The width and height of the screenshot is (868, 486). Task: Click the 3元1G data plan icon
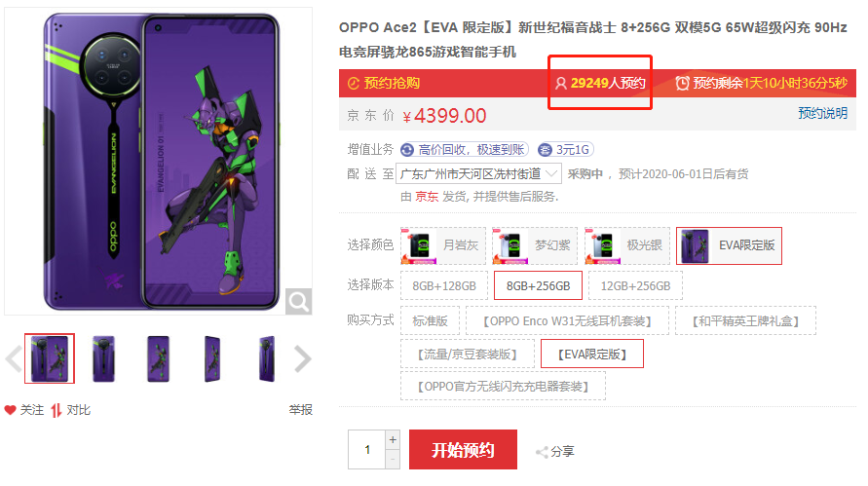click(546, 149)
